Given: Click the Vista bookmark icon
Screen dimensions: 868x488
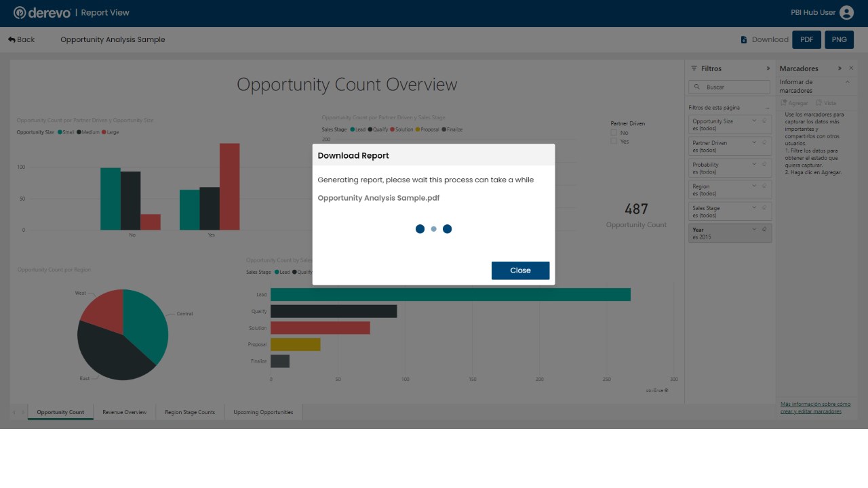Looking at the screenshot, I should pos(819,103).
